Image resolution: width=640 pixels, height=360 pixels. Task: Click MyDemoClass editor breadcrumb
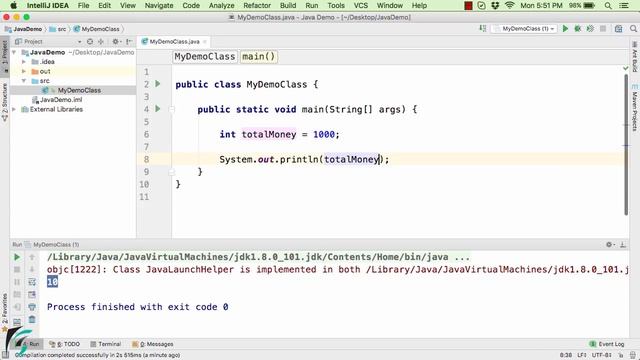(x=204, y=56)
